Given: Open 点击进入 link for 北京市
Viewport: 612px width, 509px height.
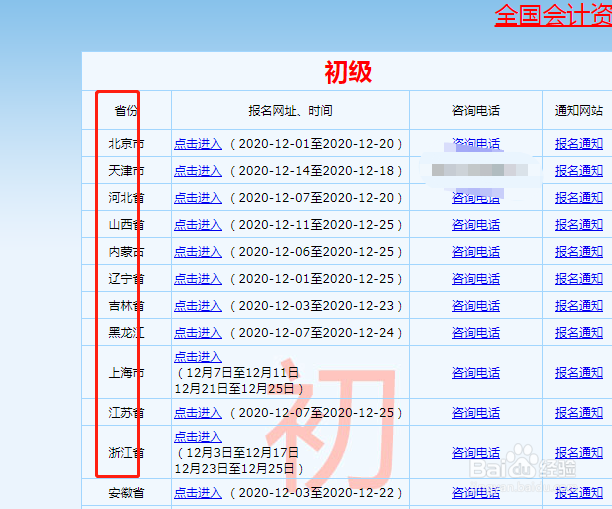Looking at the screenshot, I should tap(198, 144).
